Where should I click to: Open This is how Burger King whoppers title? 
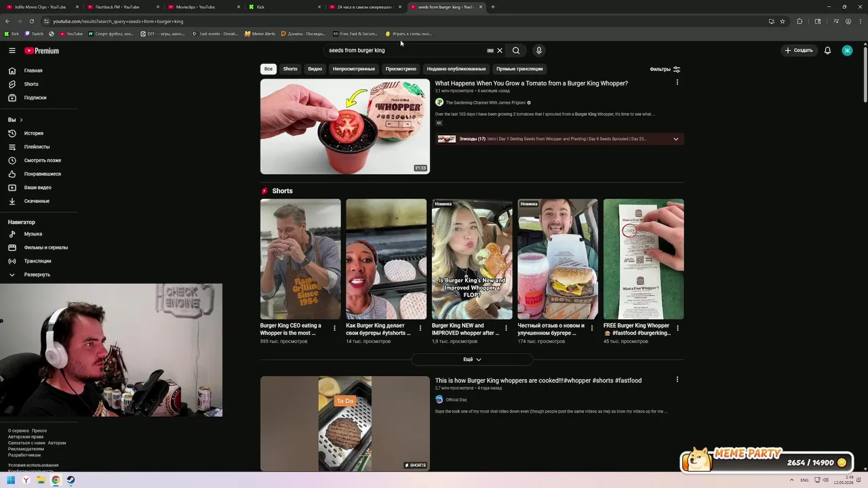pyautogui.click(x=538, y=381)
